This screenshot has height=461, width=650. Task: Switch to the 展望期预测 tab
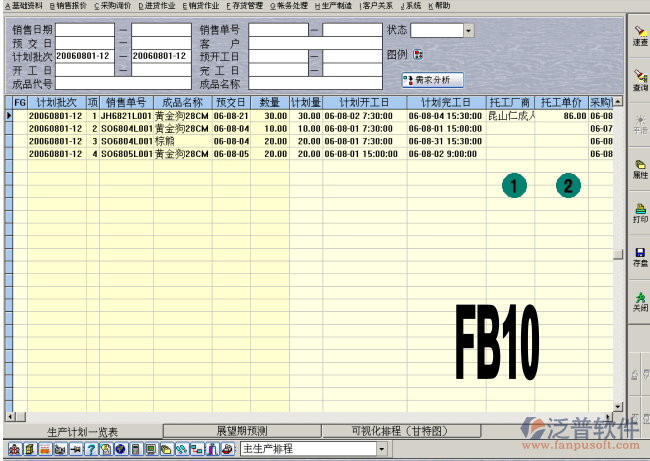click(242, 431)
